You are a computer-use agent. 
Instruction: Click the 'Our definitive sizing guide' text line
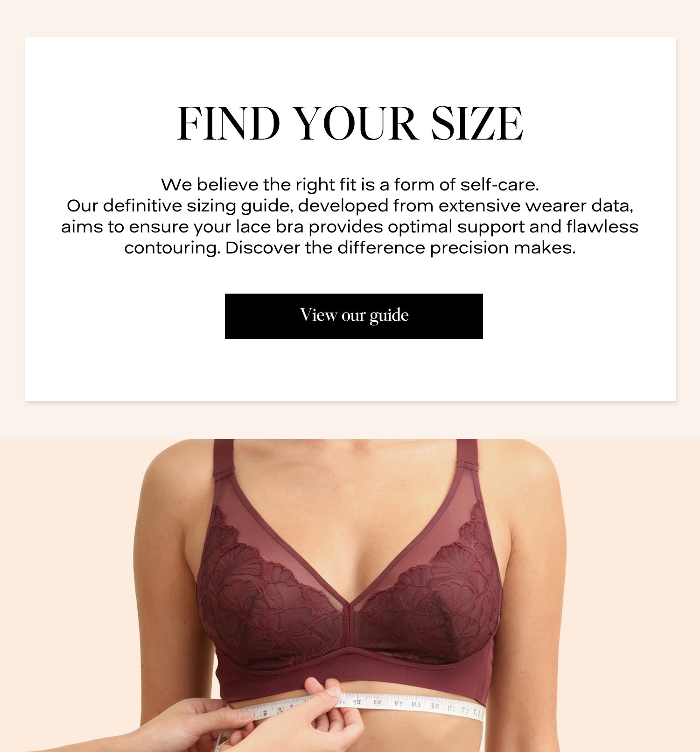[x=350, y=206]
